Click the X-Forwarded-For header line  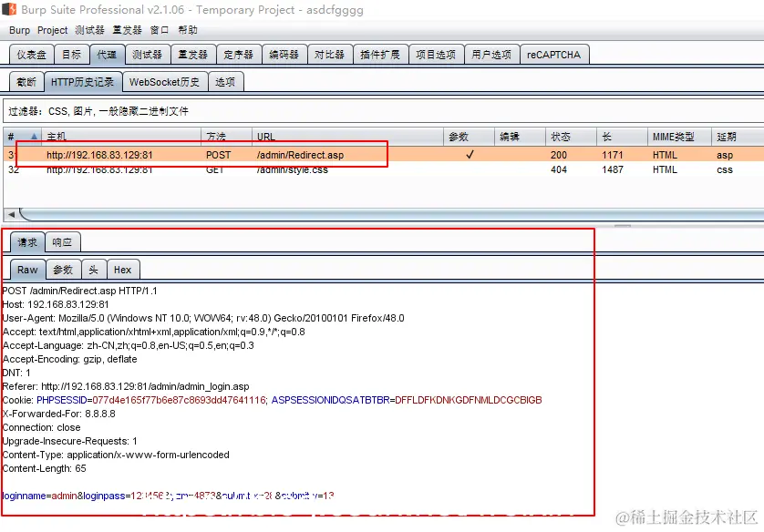tap(59, 414)
